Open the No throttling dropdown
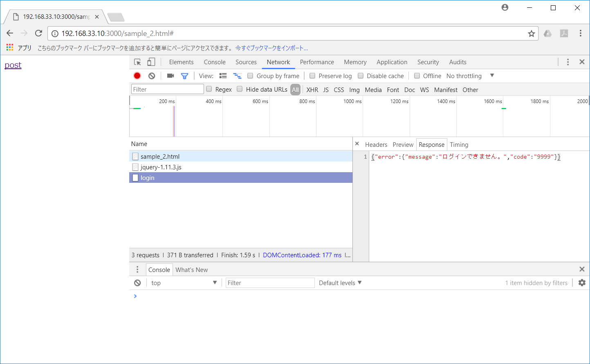 470,76
